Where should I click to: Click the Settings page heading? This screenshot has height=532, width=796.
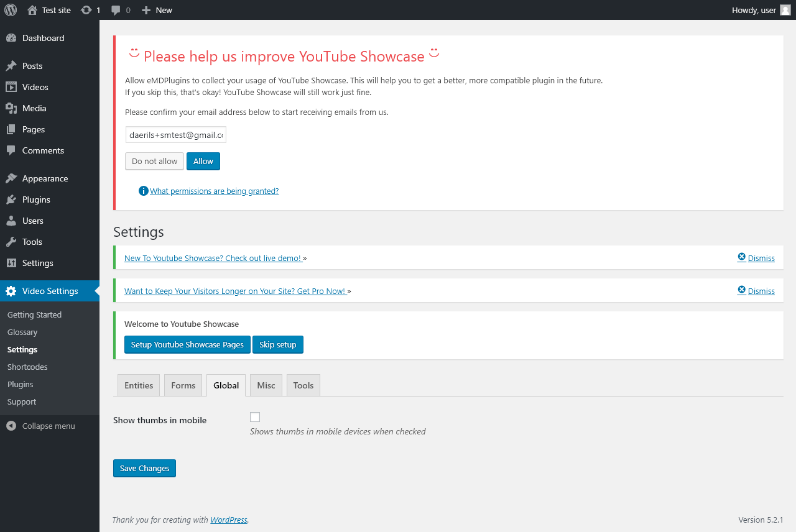coord(139,232)
